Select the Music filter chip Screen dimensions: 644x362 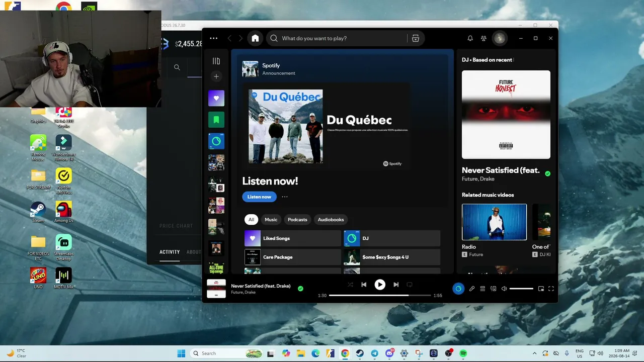pos(271,219)
